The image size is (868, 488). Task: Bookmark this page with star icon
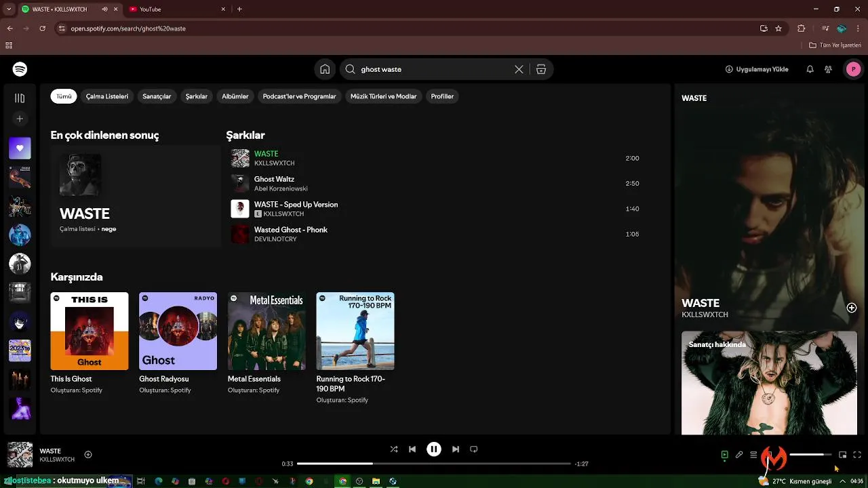click(x=778, y=28)
